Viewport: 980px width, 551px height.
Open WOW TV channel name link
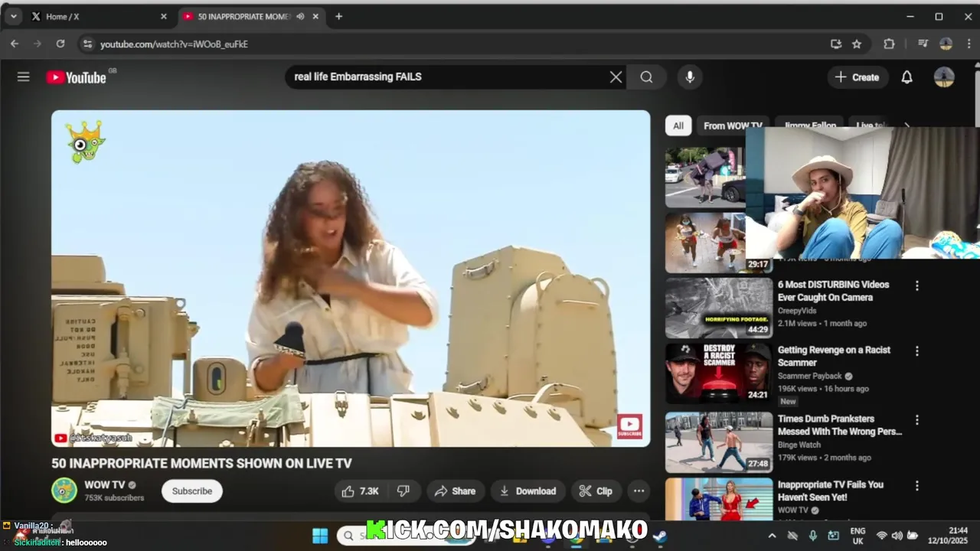click(104, 485)
